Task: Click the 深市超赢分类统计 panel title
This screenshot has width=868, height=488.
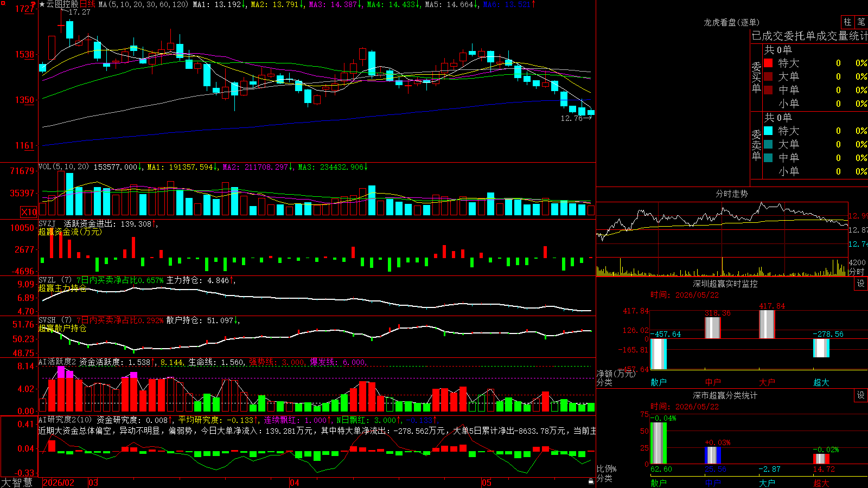Action: (x=725, y=395)
